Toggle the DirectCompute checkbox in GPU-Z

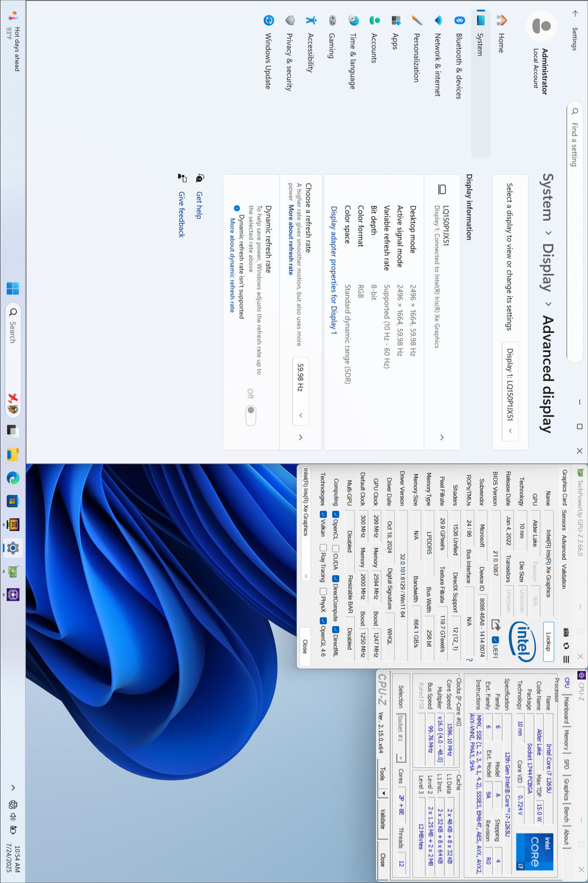coord(335,578)
